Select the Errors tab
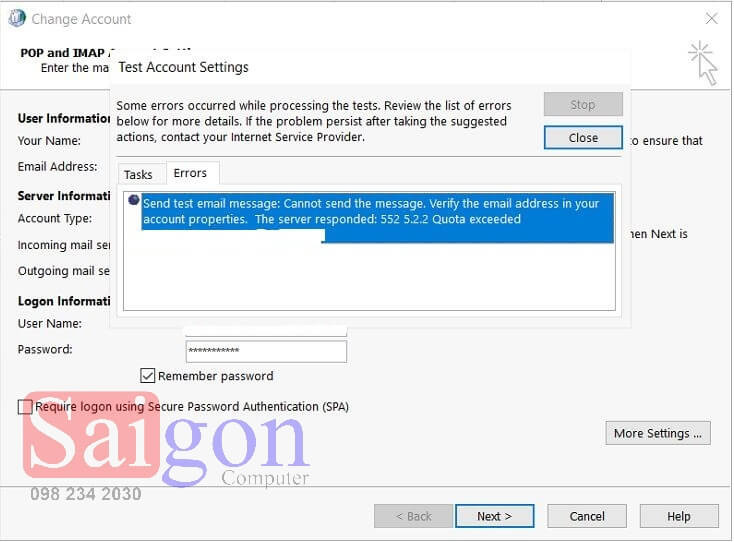The height and width of the screenshot is (542, 734). click(x=190, y=173)
